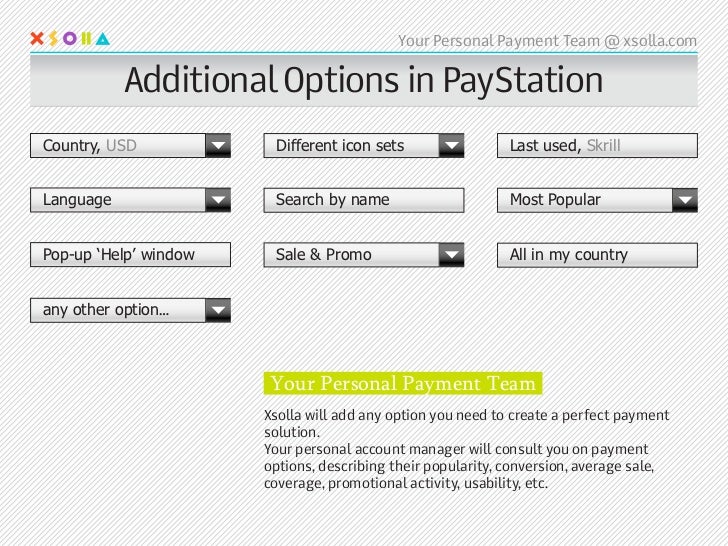Open the Sale & Promo dropdown arrow
Viewport: 728px width, 546px height.
click(451, 255)
